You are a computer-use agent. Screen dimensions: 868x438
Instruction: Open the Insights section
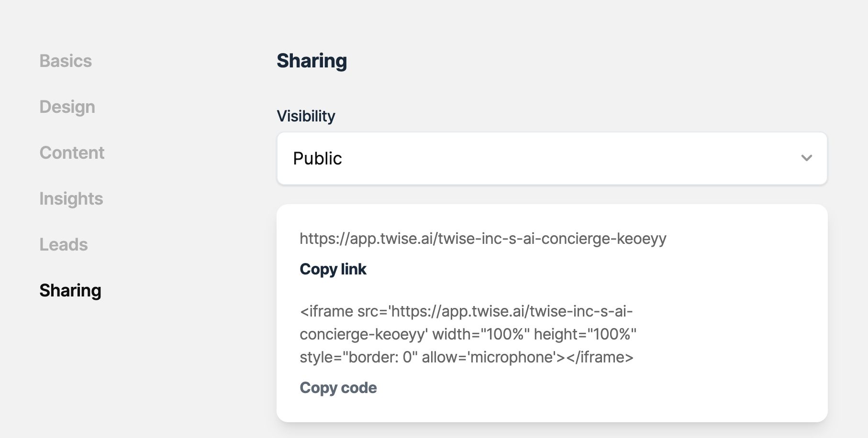coord(71,199)
